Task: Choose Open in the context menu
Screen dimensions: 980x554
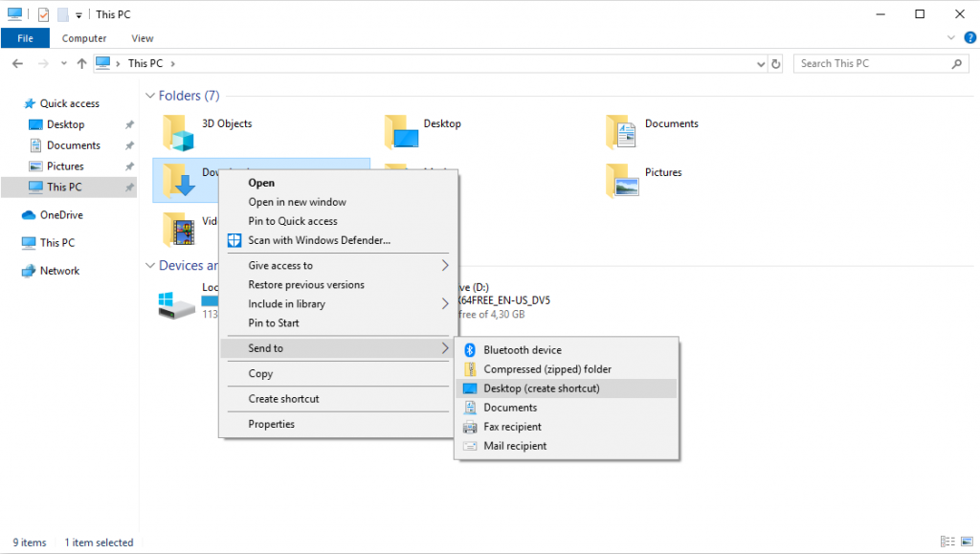Action: tap(261, 183)
